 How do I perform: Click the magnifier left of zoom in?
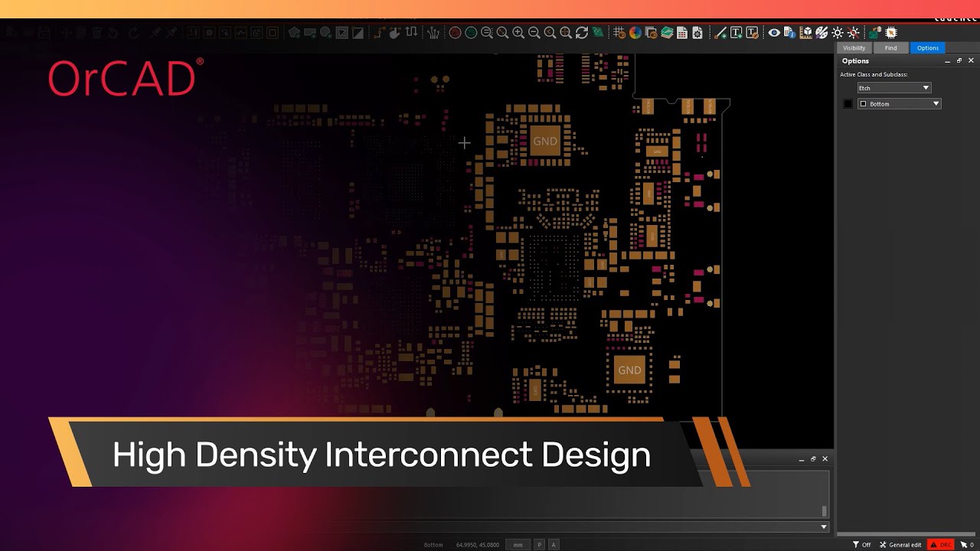[502, 33]
